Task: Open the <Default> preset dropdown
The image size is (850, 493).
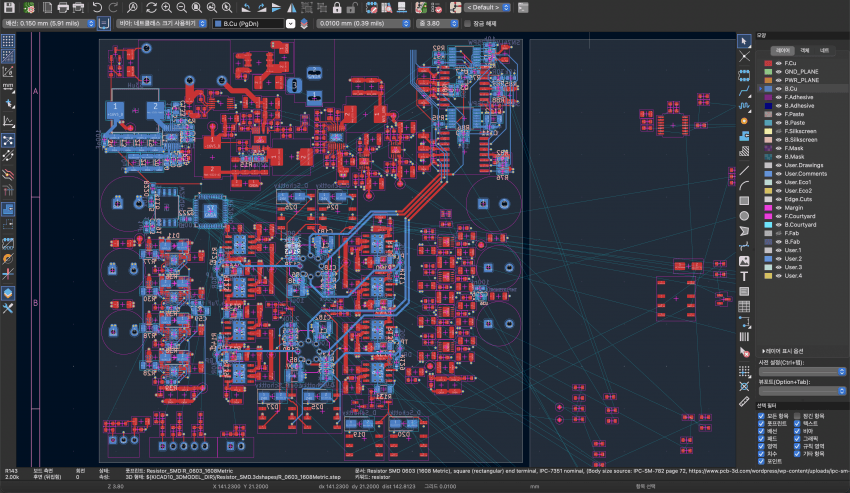Action: point(487,8)
